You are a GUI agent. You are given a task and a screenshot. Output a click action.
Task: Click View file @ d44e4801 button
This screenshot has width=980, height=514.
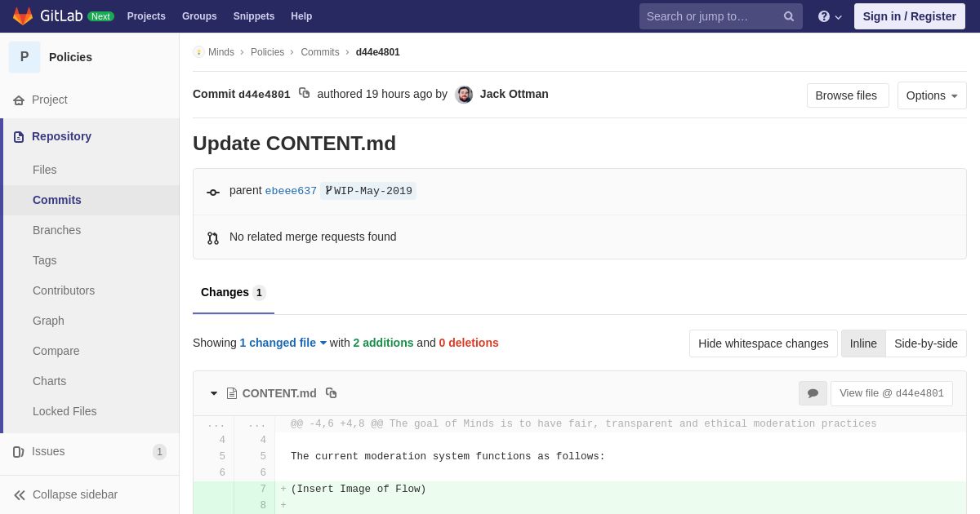coord(892,393)
